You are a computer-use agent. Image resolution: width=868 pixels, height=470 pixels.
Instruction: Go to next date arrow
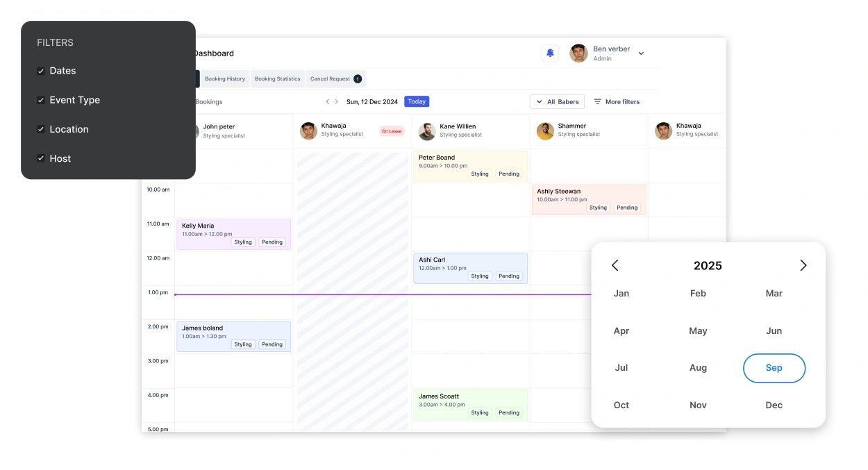(x=337, y=102)
